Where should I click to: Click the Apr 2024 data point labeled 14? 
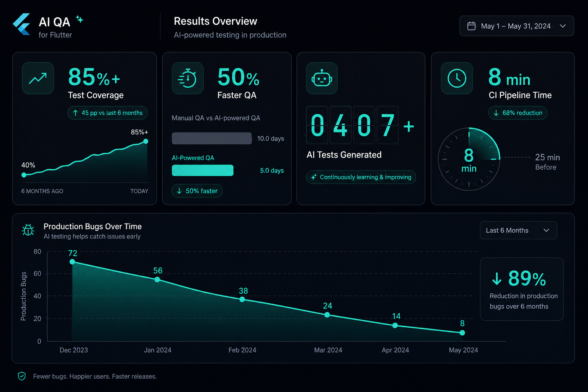395,325
